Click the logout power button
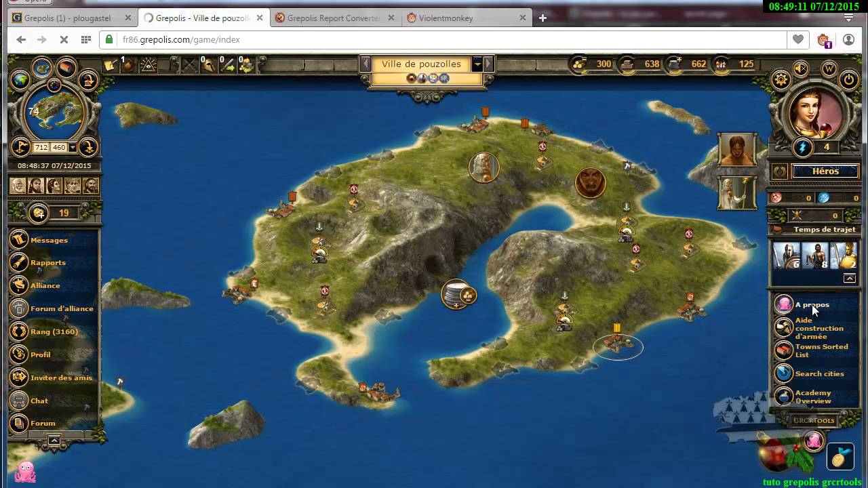Screen dimensions: 868x488 (848, 80)
